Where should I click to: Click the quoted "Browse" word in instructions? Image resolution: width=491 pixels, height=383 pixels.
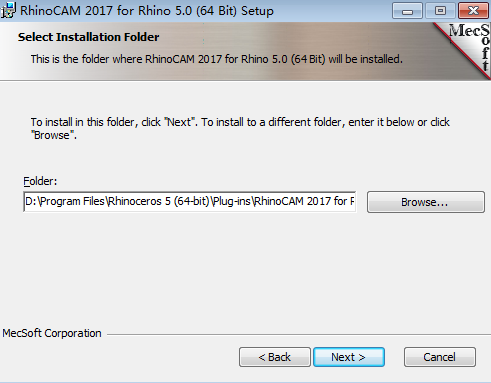pyautogui.click(x=52, y=135)
